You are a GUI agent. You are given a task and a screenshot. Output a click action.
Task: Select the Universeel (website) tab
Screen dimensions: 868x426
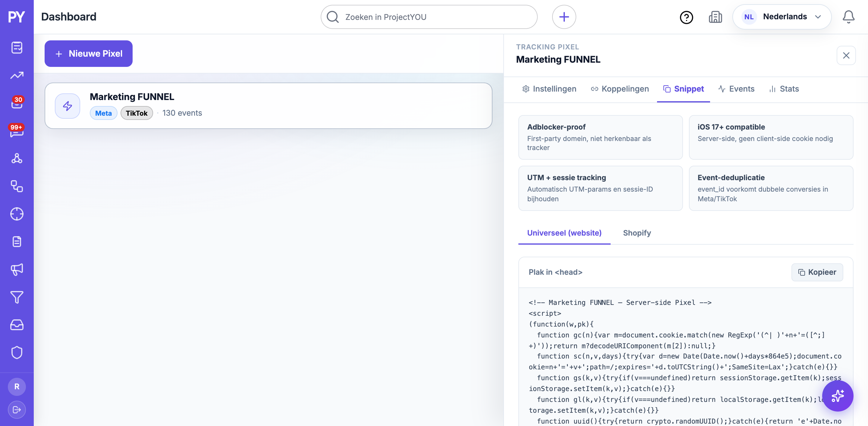coord(565,233)
